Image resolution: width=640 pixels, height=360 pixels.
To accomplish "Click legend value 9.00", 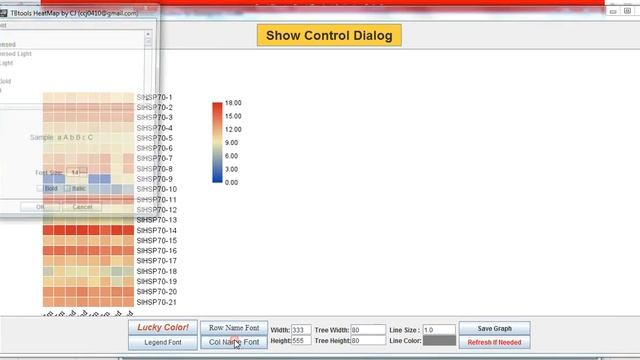I will click(231, 142).
